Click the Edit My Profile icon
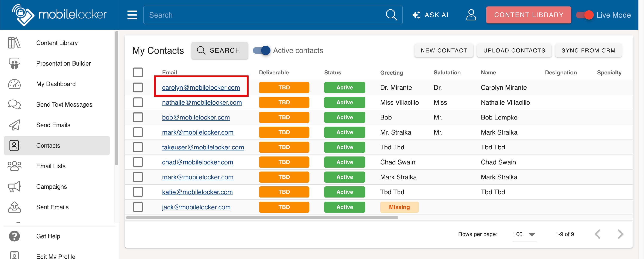Screen dimensions: 644x259 point(14,255)
